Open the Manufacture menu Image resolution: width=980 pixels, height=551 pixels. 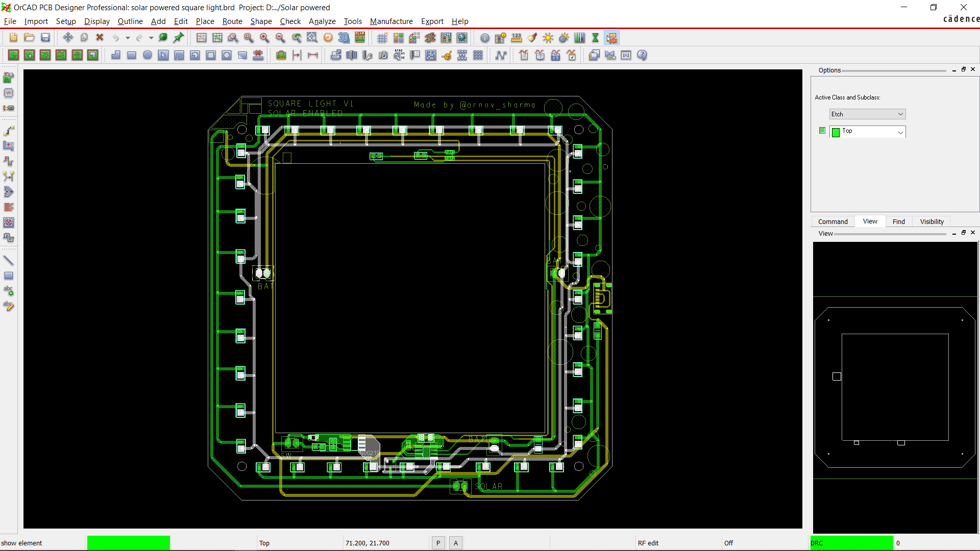coord(391,21)
